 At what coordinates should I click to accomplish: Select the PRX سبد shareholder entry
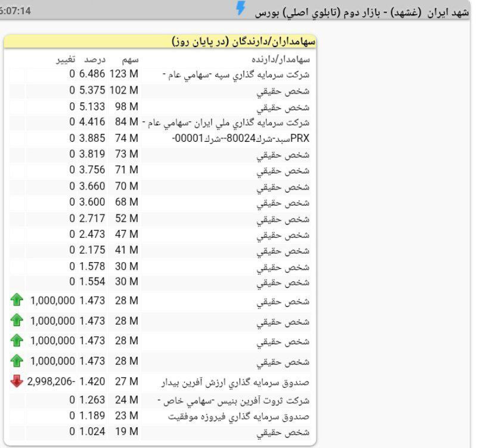(252, 138)
